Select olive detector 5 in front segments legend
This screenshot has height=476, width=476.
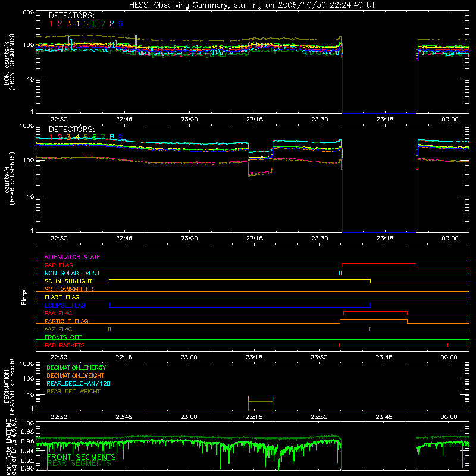[86, 24]
